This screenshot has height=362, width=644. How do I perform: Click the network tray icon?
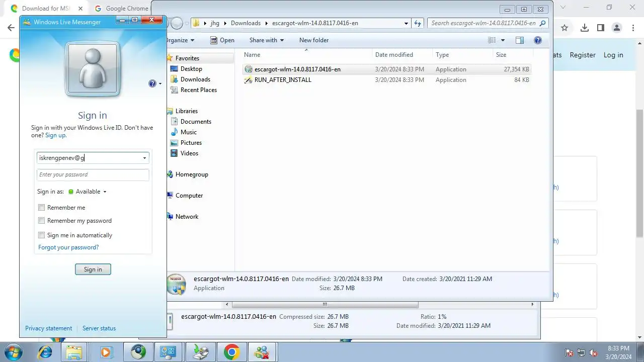(x=581, y=352)
